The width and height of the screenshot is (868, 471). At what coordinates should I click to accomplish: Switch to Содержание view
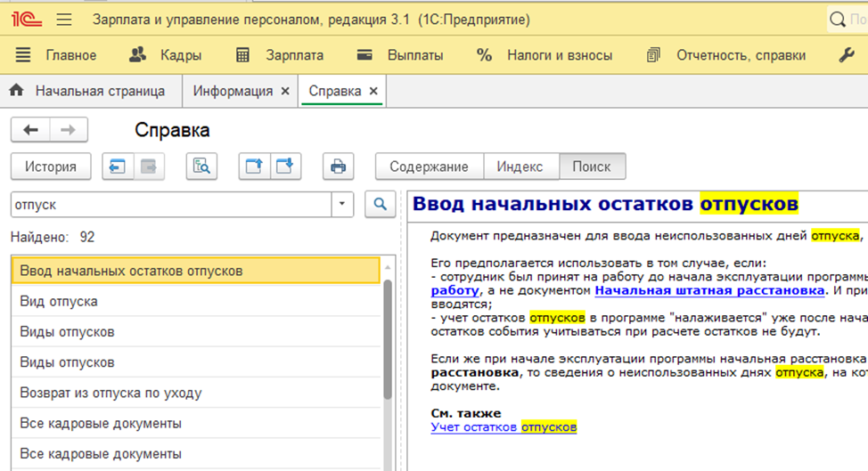pyautogui.click(x=429, y=166)
